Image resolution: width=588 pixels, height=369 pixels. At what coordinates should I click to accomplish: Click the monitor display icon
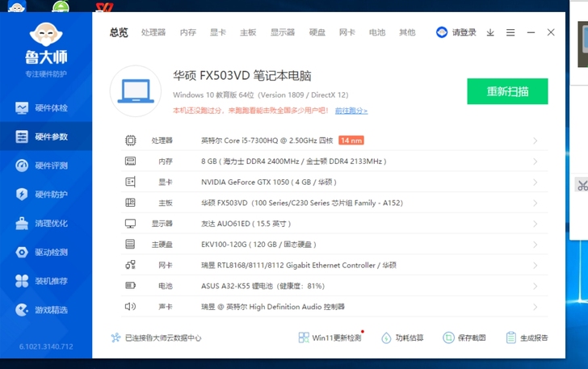click(x=130, y=224)
